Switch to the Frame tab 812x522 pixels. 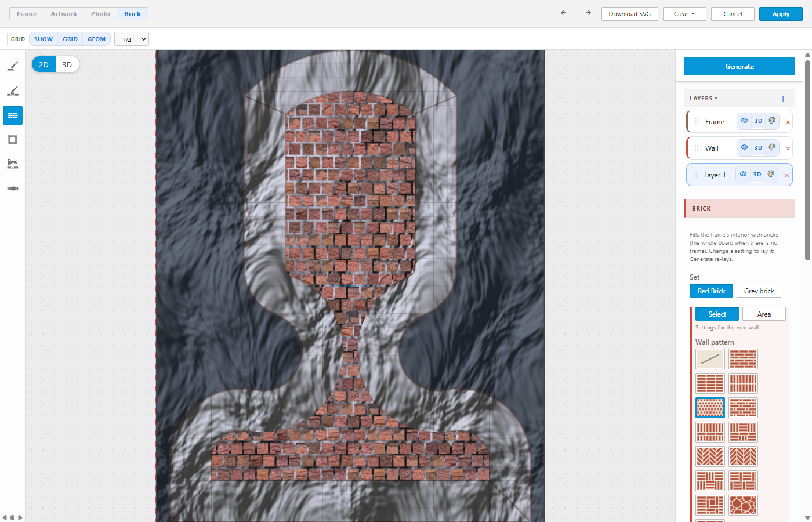pos(27,14)
